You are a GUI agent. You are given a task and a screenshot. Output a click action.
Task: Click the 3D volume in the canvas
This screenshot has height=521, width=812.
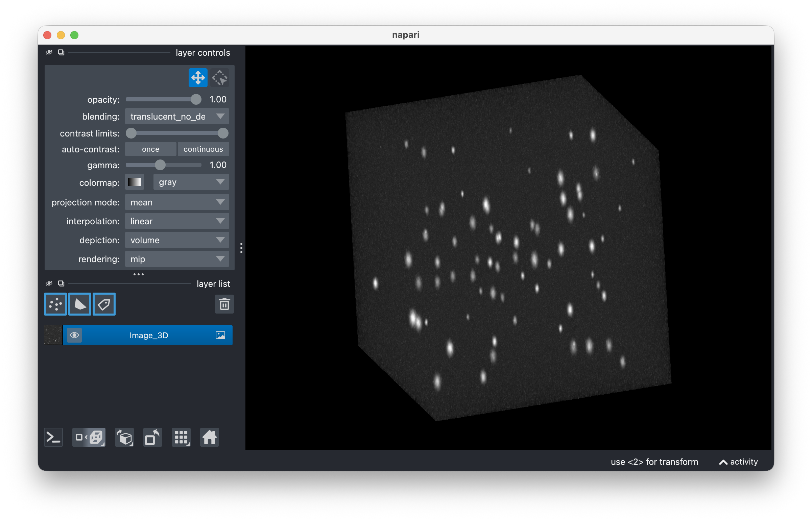[x=508, y=249]
